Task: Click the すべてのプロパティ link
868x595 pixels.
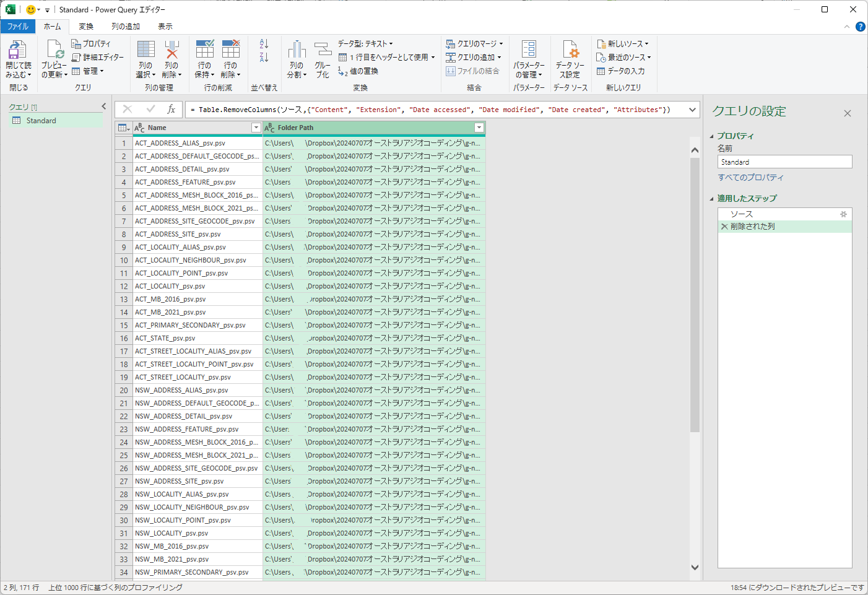Action: pos(750,178)
